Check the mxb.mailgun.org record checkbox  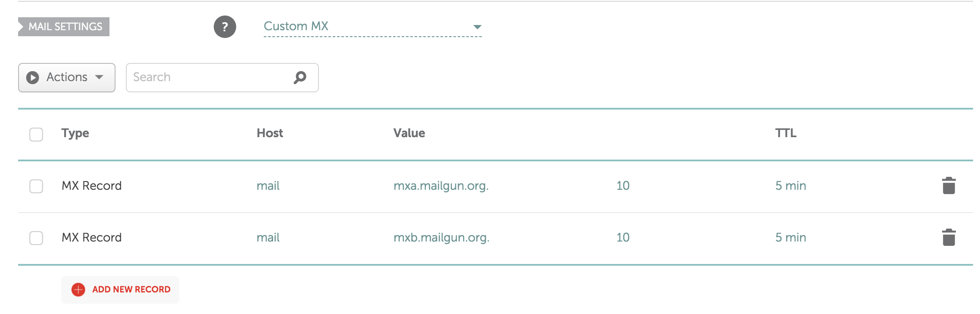36,238
